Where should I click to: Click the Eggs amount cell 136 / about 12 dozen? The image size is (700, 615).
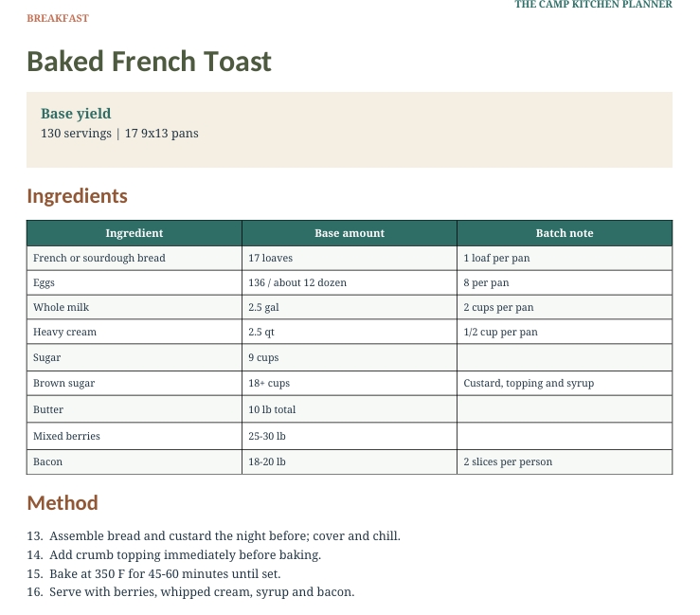350,282
